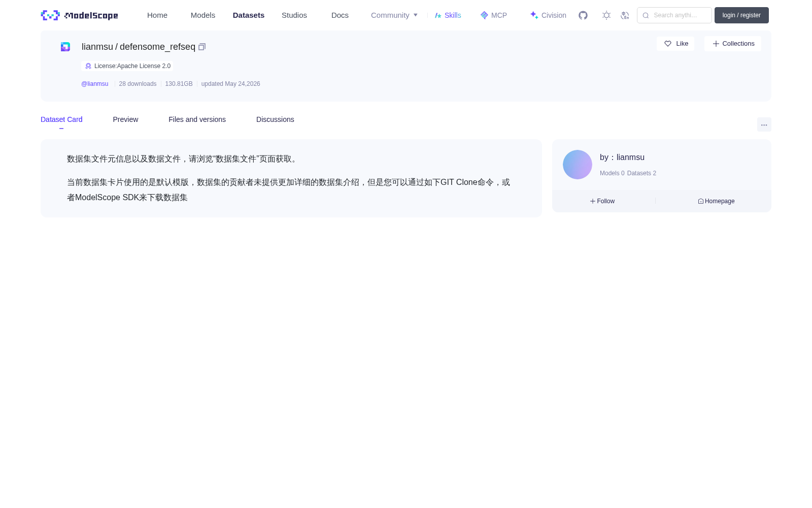Open the Discussions tab
Image resolution: width=812 pixels, height=508 pixels.
tap(275, 119)
